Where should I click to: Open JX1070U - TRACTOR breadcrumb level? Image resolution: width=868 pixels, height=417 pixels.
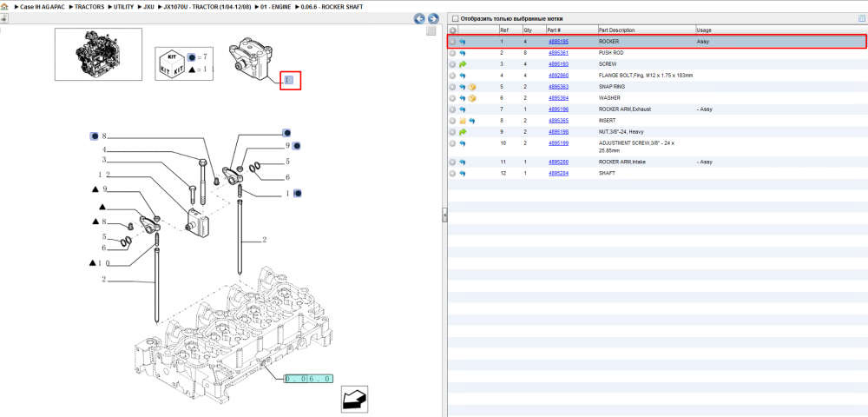tap(207, 5)
